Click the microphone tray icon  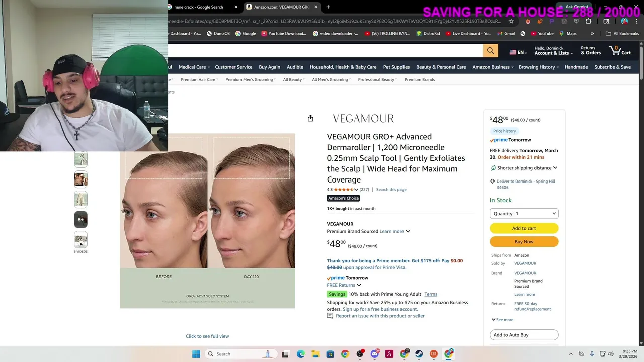592,354
